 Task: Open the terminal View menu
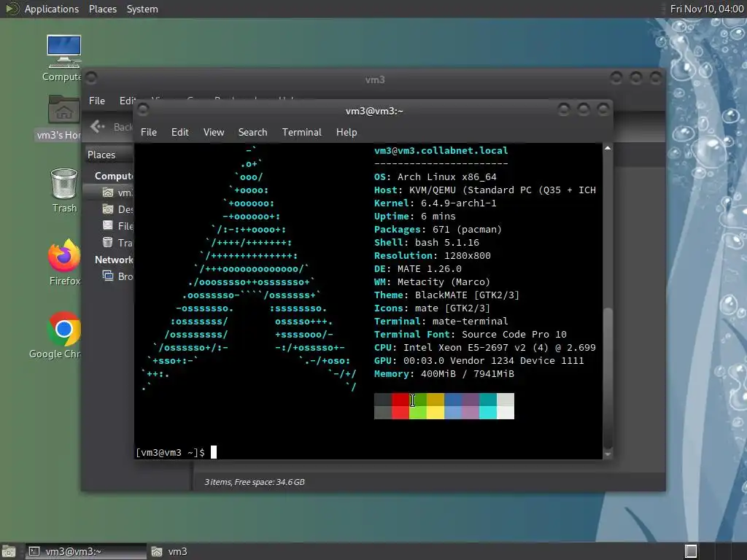(214, 132)
